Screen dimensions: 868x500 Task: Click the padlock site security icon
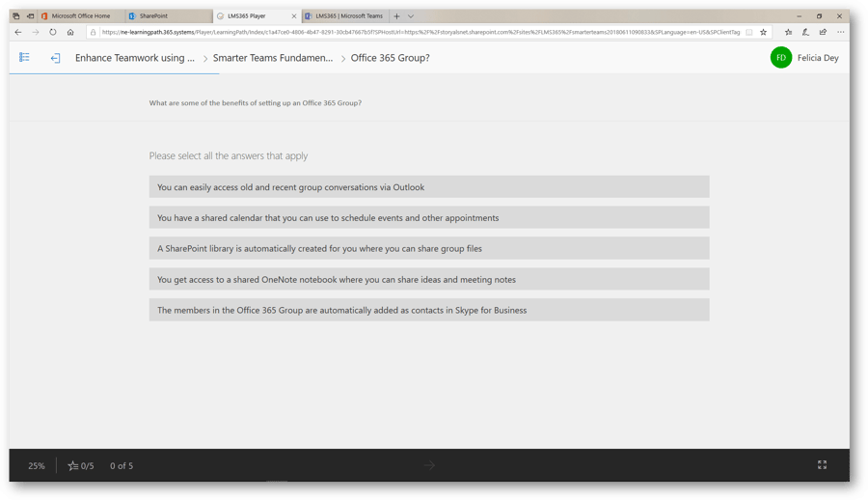click(x=93, y=32)
